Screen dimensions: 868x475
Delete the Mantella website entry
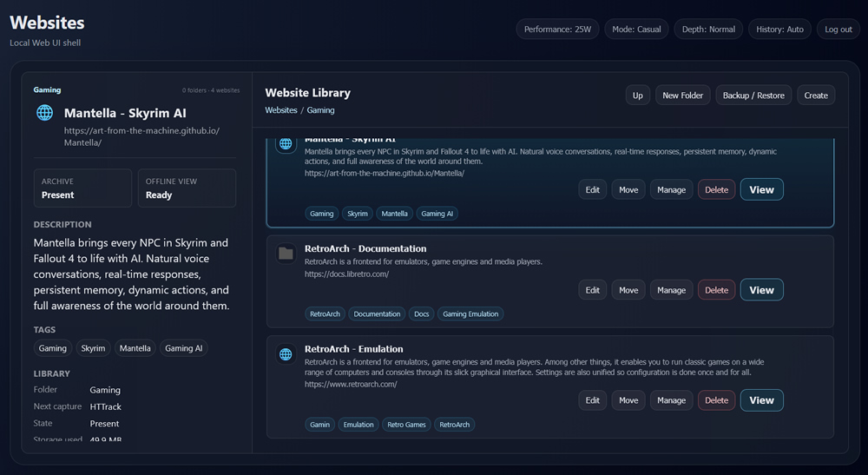click(716, 190)
